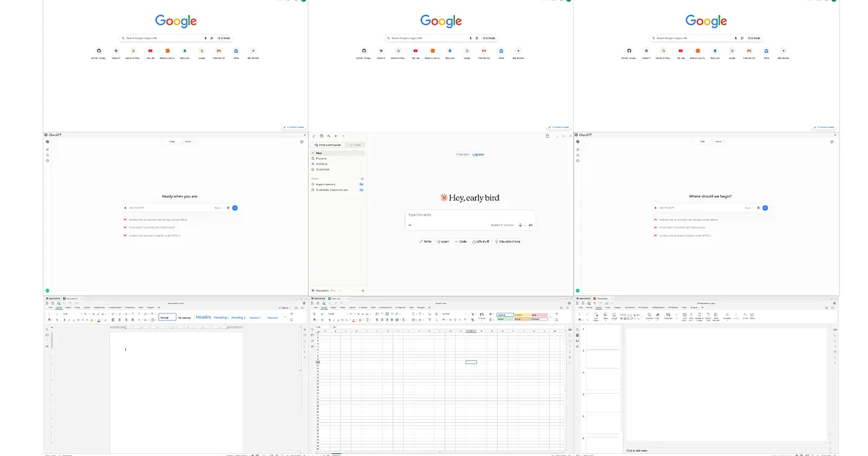Click Ask ChatGPT field in 'Ready when you are' window
The width and height of the screenshot is (868, 456).
pos(170,208)
